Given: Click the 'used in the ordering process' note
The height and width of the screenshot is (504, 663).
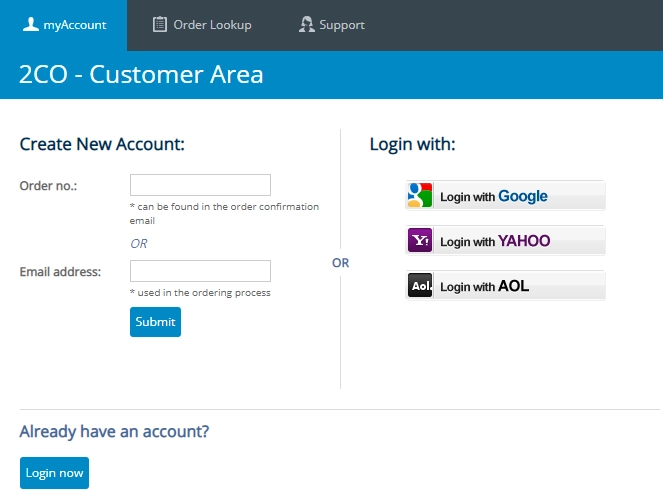Looking at the screenshot, I should point(200,293).
